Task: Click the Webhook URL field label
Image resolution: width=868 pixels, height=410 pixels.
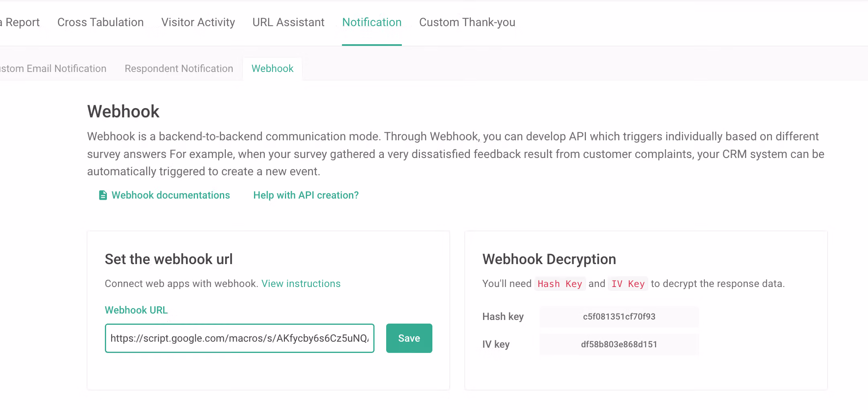Action: (136, 310)
